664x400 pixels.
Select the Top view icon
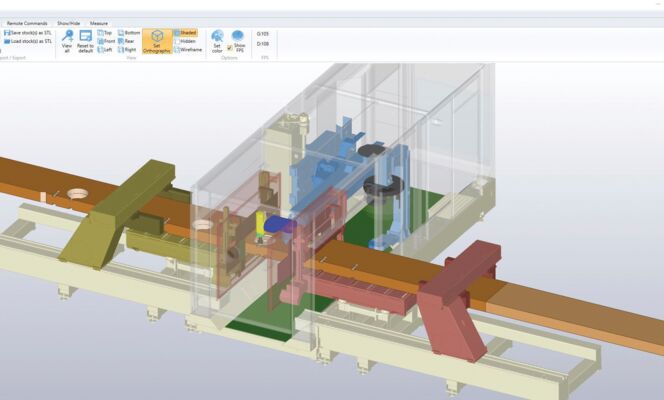click(x=105, y=32)
